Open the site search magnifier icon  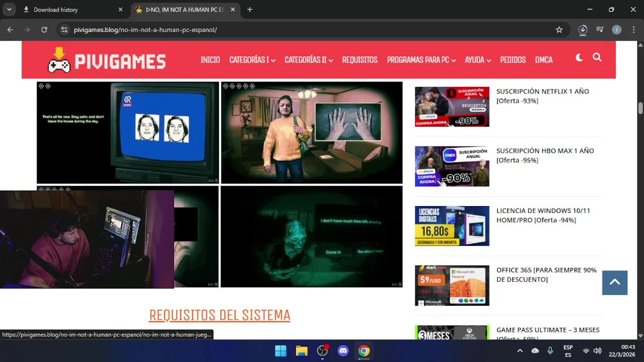pos(597,57)
